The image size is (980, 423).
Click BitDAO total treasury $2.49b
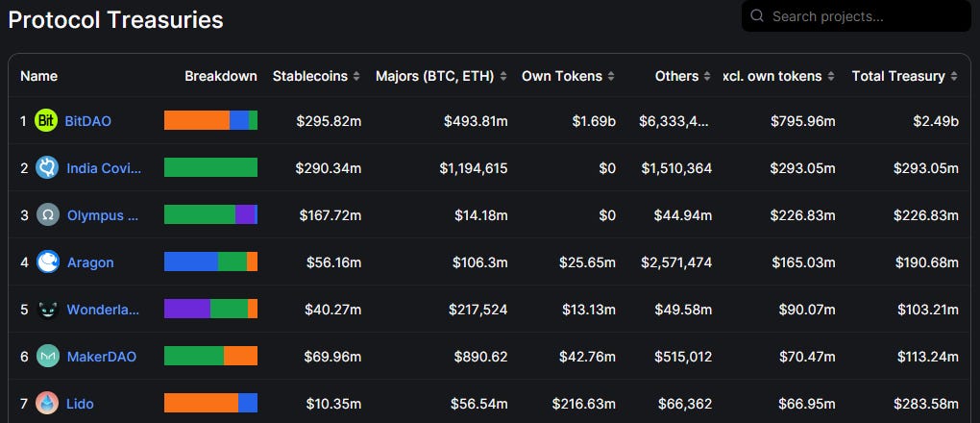936,121
